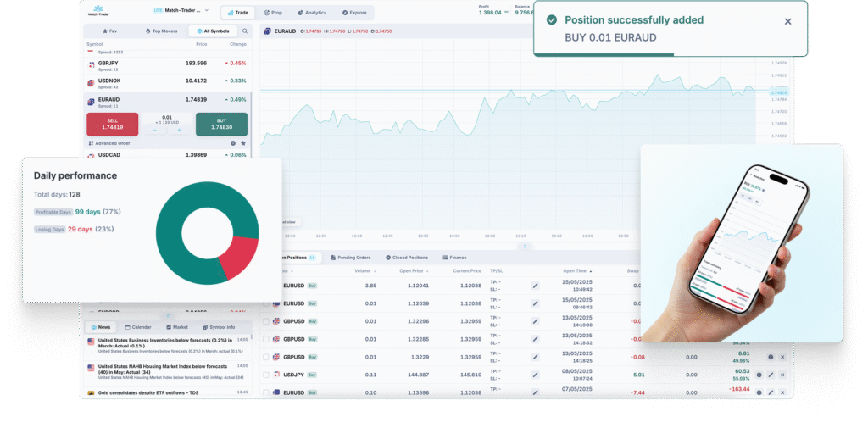Open the Explore tab

coord(354,12)
